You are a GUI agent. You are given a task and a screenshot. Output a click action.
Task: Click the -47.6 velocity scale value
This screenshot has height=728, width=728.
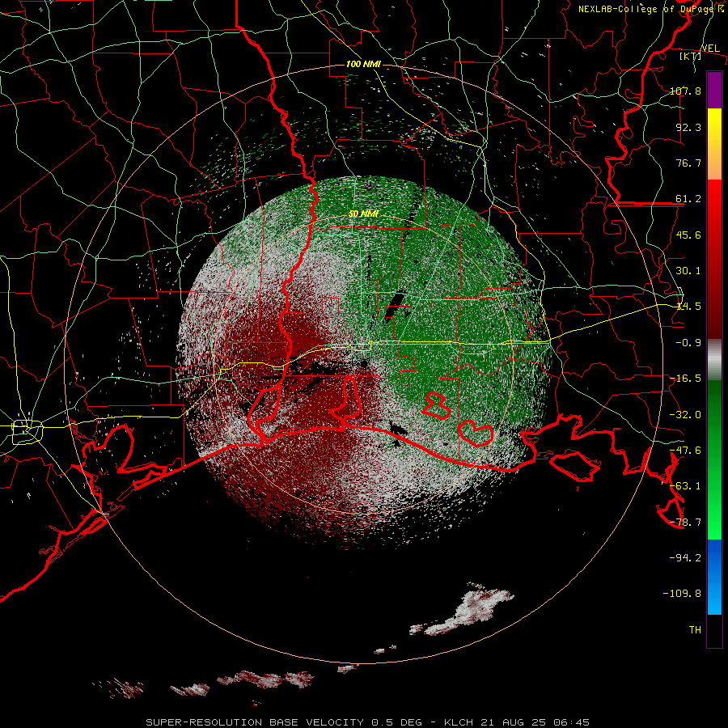click(685, 451)
